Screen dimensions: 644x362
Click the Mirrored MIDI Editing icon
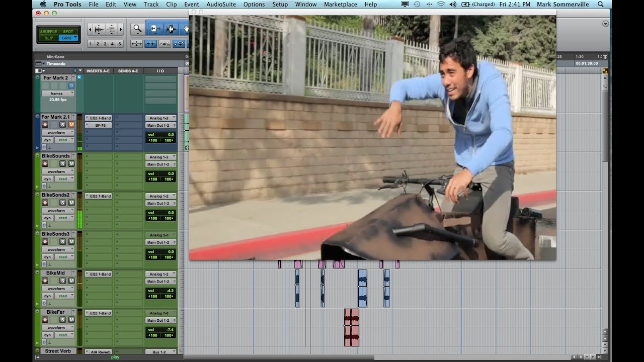click(x=165, y=44)
